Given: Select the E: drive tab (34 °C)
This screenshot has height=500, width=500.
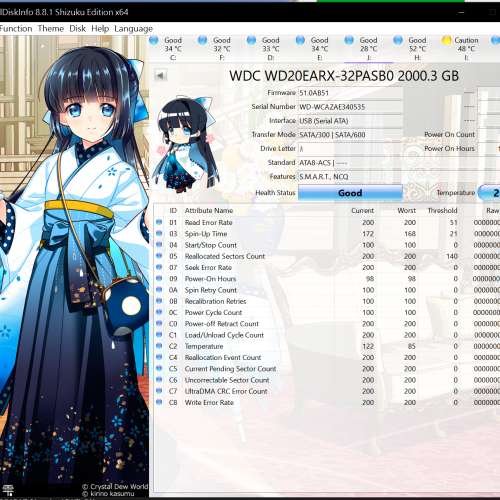Looking at the screenshot, I should [x=319, y=49].
